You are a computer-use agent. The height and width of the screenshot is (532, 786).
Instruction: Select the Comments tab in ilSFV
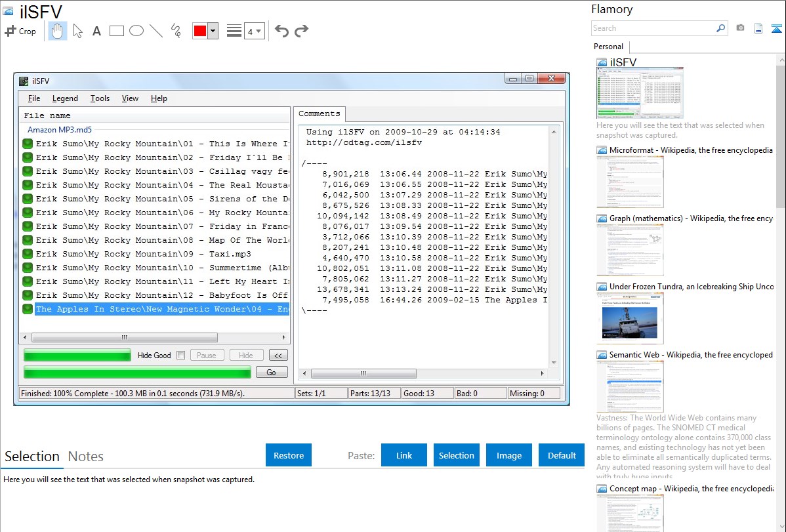pyautogui.click(x=320, y=114)
